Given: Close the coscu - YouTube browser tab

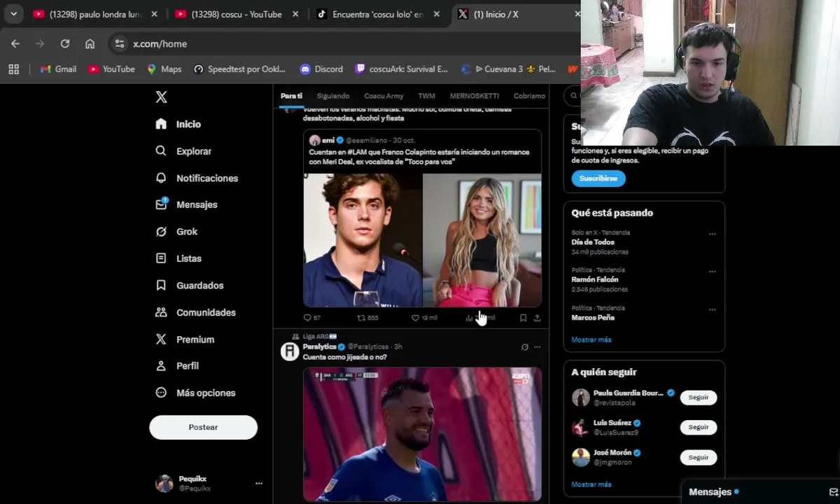Looking at the screenshot, I should click(295, 14).
